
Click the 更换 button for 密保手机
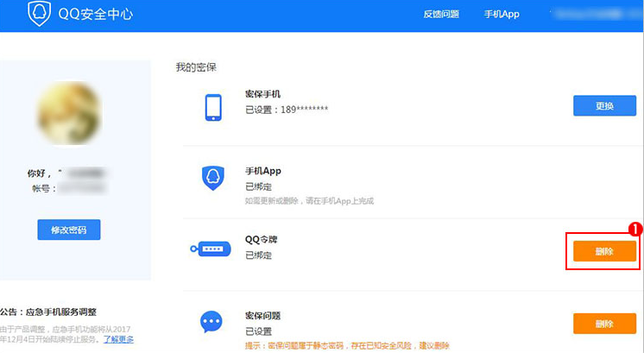pyautogui.click(x=604, y=106)
